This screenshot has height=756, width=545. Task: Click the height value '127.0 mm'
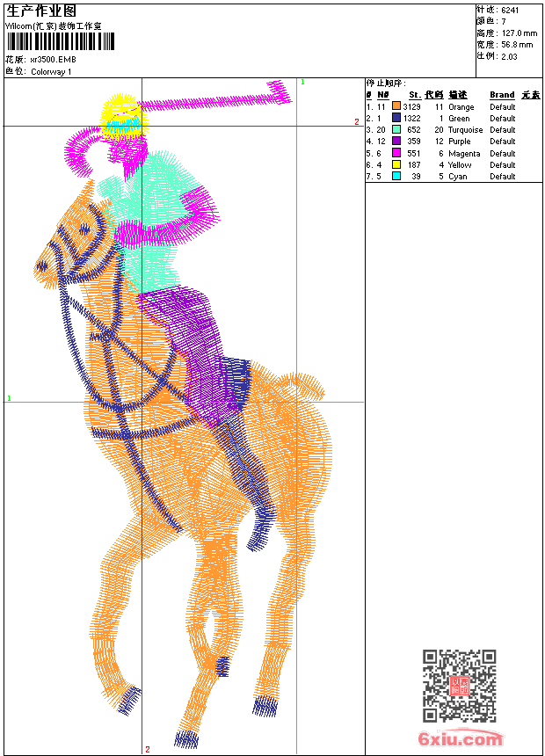(x=520, y=33)
